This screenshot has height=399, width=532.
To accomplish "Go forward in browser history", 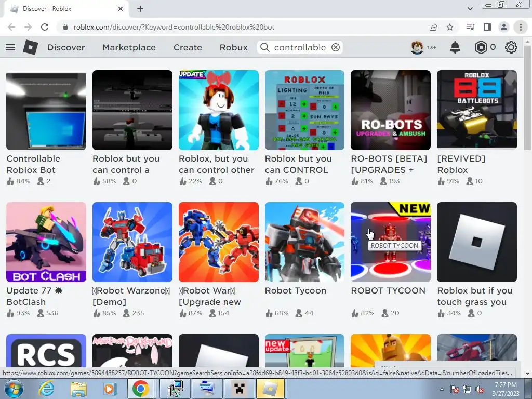I will [x=28, y=27].
